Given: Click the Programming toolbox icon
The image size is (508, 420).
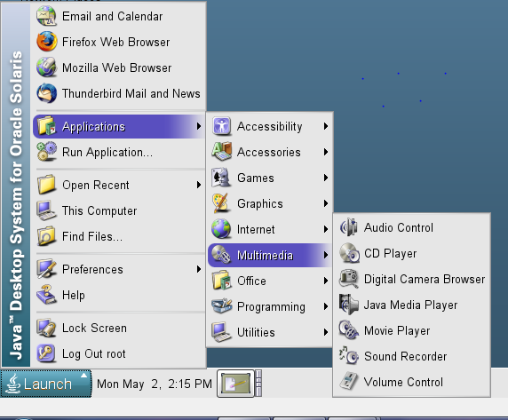Looking at the screenshot, I should [222, 306].
